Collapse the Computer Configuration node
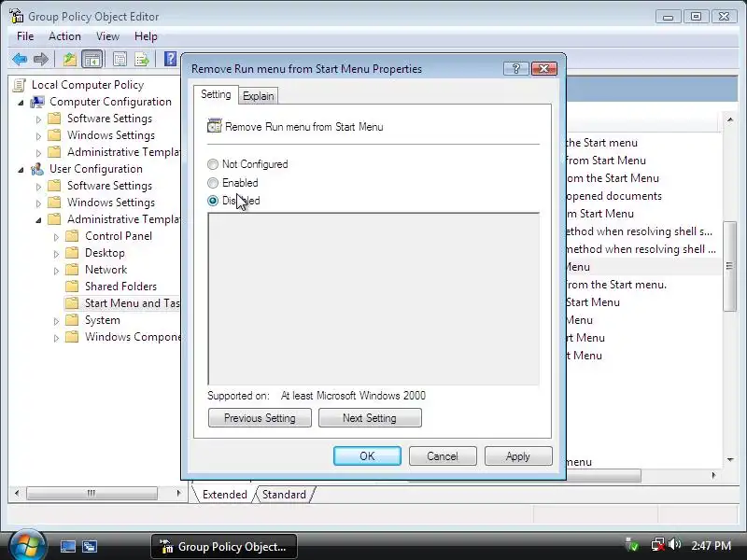This screenshot has width=747, height=560. tap(21, 103)
